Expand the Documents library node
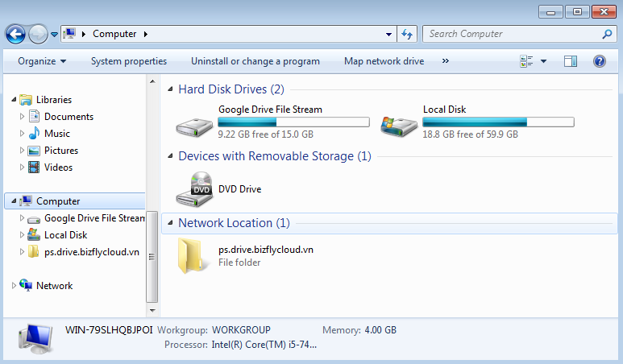The image size is (623, 364). [23, 116]
